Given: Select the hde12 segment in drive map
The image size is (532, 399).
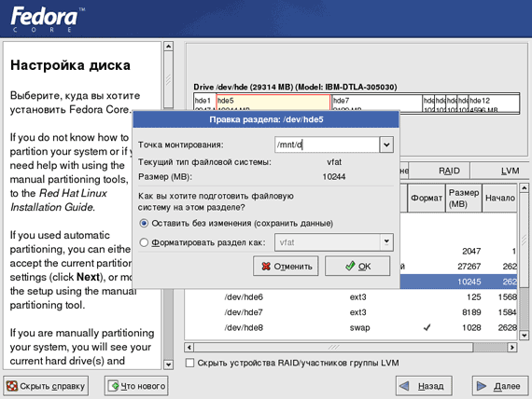Looking at the screenshot, I should click(494, 103).
